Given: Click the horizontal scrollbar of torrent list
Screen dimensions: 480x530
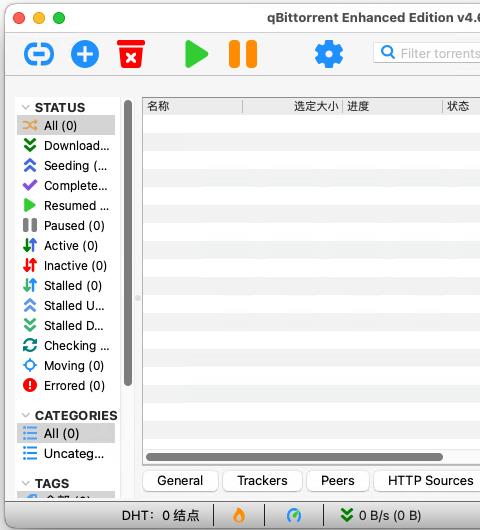Looking at the screenshot, I should pyautogui.click(x=294, y=457).
